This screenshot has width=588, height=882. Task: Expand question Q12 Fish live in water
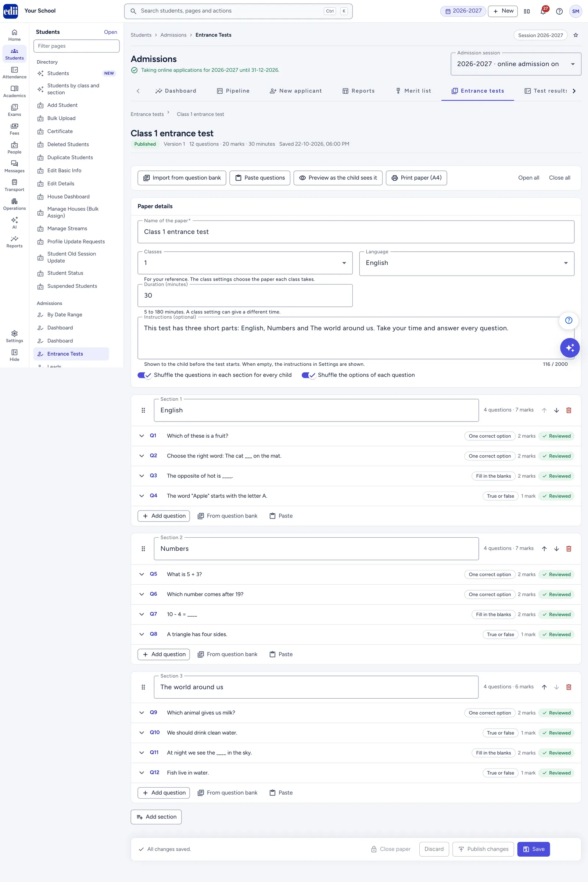(x=142, y=772)
